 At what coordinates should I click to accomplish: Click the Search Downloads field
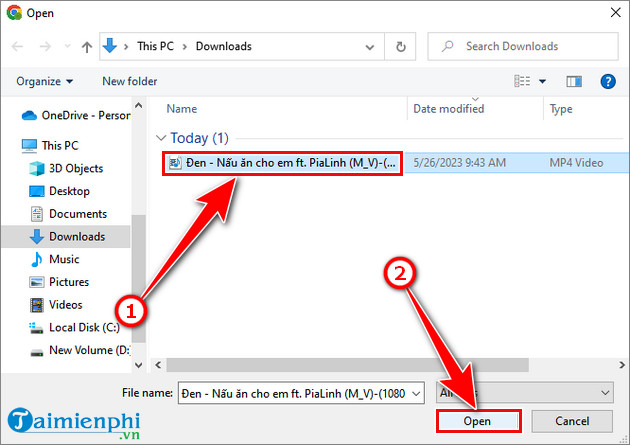pyautogui.click(x=523, y=47)
